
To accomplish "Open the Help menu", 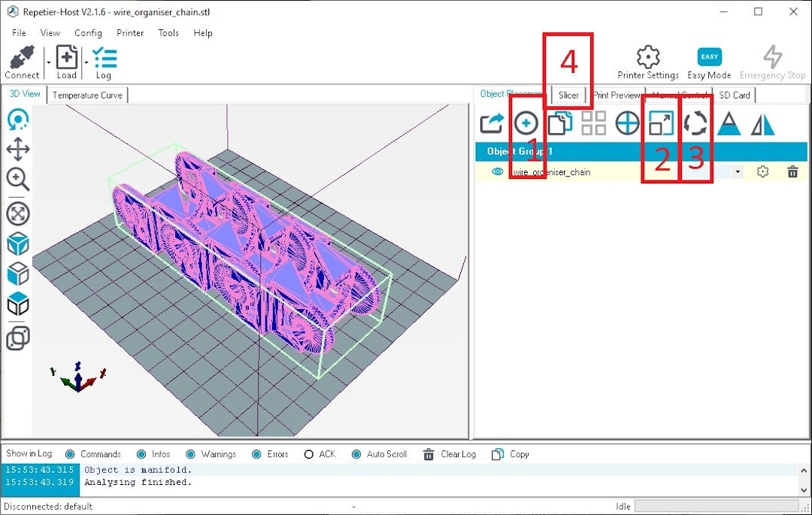I will tap(203, 32).
